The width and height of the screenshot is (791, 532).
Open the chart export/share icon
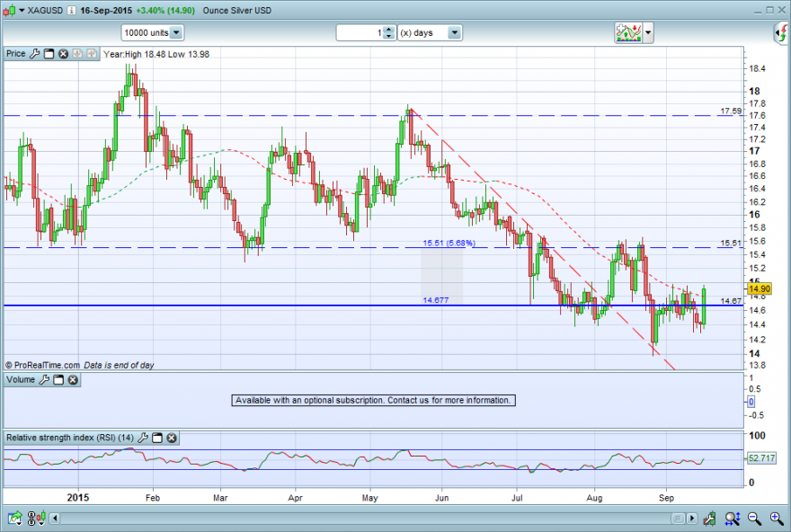tap(14, 518)
